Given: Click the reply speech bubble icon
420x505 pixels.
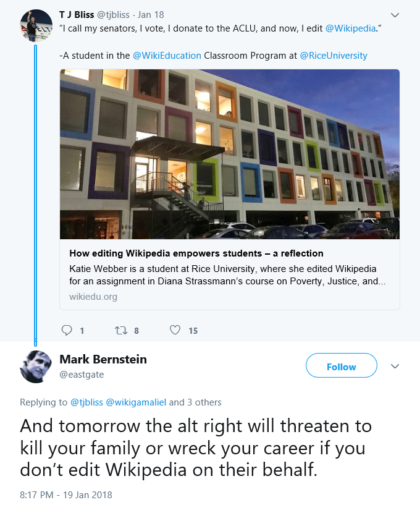Looking at the screenshot, I should (x=67, y=330).
